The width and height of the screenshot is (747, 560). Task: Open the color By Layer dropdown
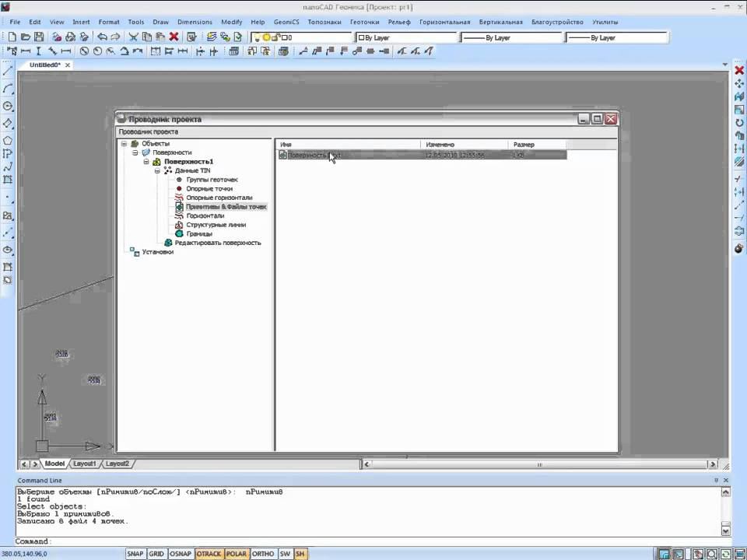click(406, 37)
